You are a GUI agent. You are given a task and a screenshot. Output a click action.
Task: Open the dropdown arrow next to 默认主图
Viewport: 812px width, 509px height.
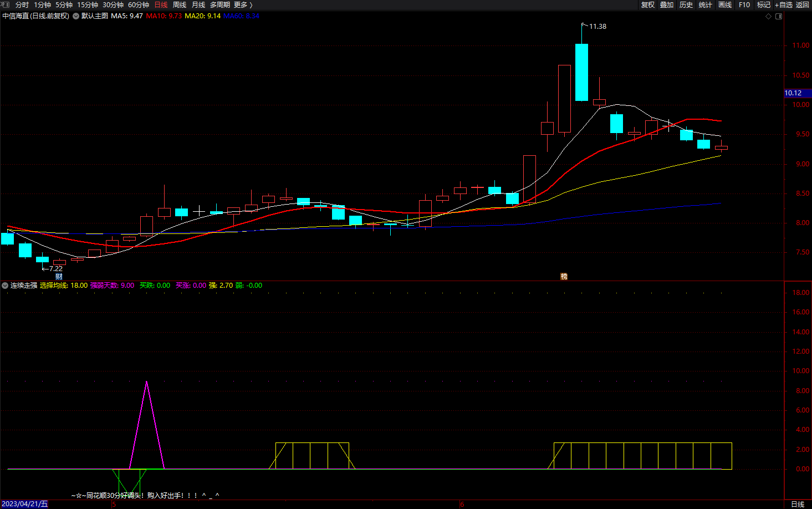tap(76, 16)
